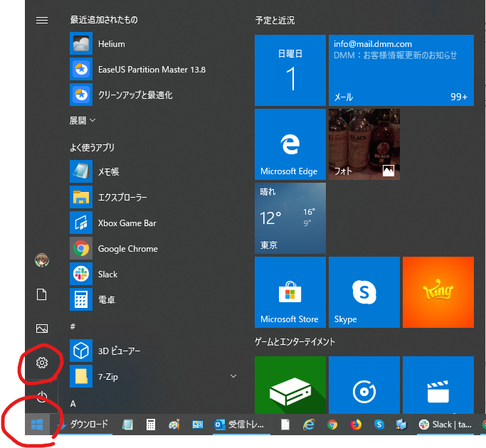Image resolution: width=486 pixels, height=448 pixels.
Task: Expand the hamburger menu at top
Action: (42, 20)
